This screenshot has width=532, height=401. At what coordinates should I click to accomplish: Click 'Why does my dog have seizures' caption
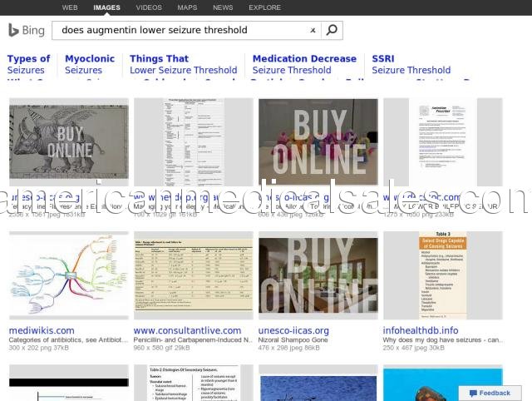pyautogui.click(x=443, y=340)
